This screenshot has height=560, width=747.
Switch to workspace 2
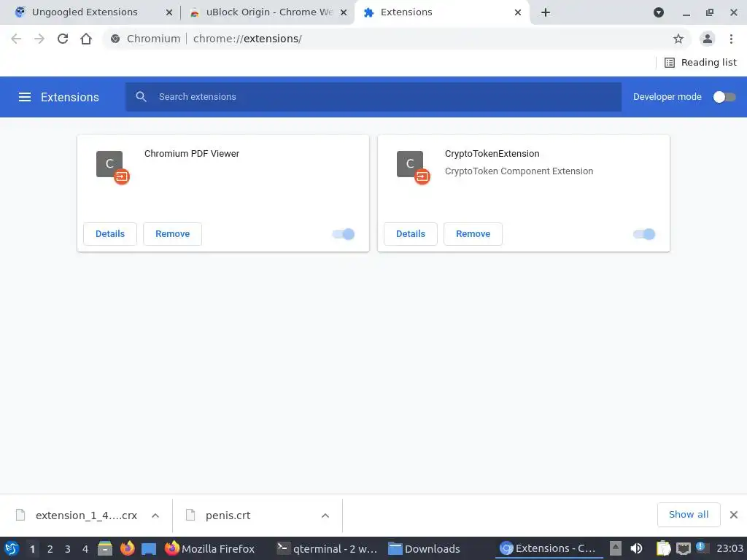click(x=50, y=548)
